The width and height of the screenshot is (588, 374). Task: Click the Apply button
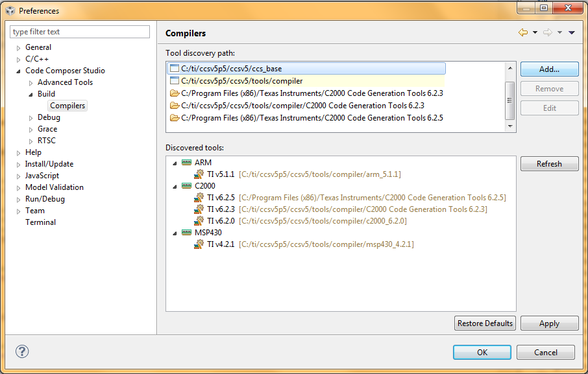point(549,323)
